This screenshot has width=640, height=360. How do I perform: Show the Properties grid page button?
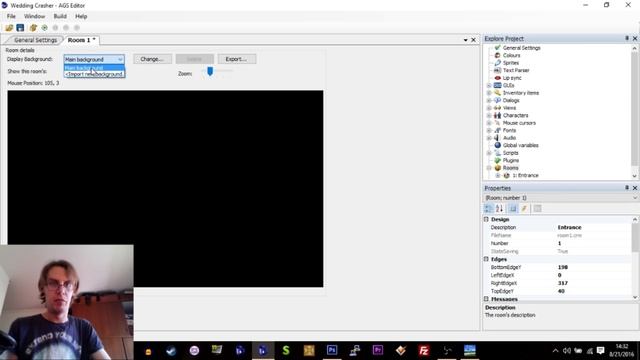513,209
